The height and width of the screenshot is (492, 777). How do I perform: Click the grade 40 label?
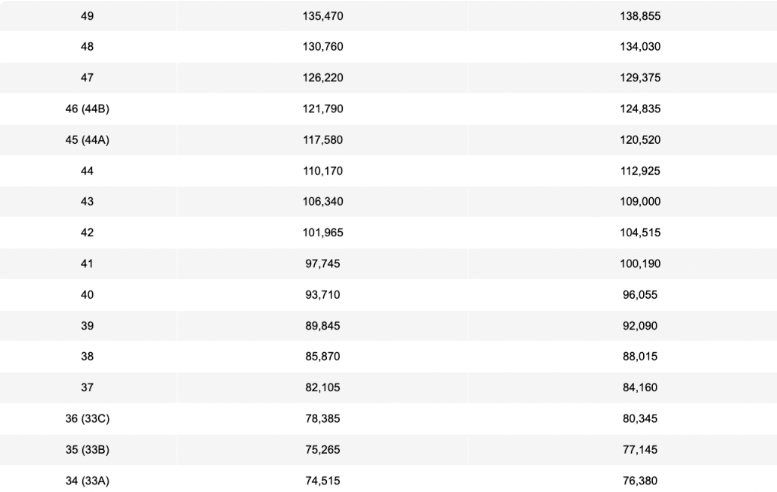click(x=87, y=295)
